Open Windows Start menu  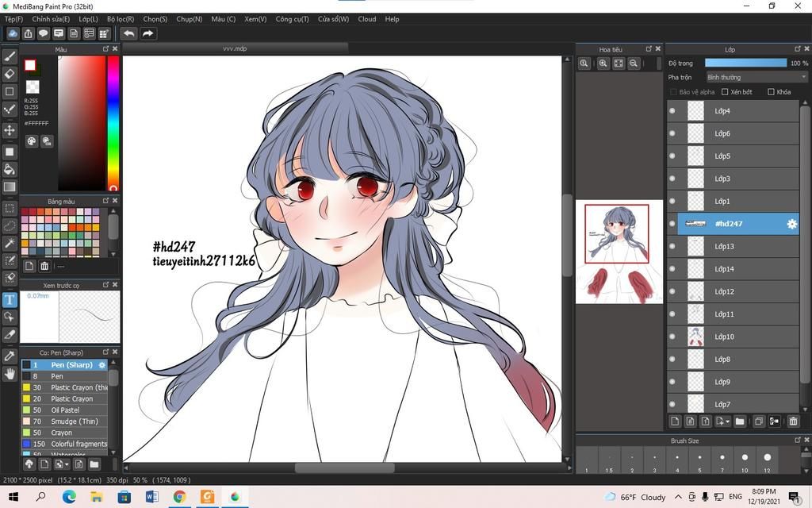click(13, 497)
